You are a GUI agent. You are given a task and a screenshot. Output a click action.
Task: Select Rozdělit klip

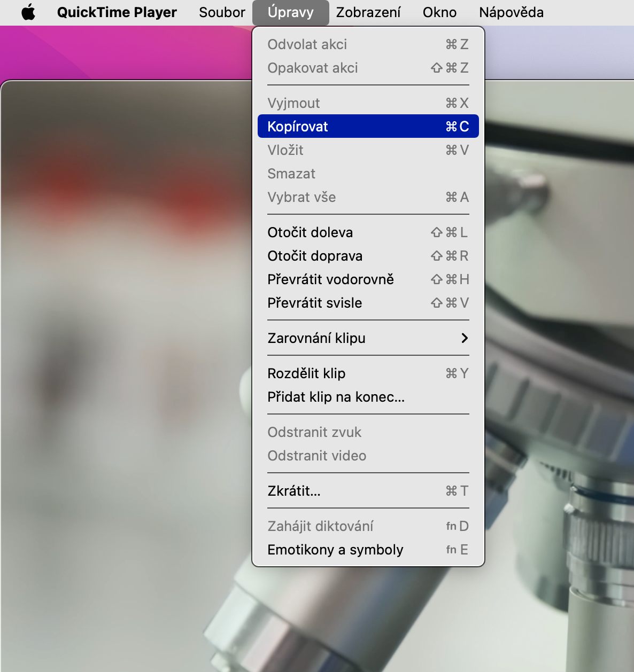click(368, 373)
